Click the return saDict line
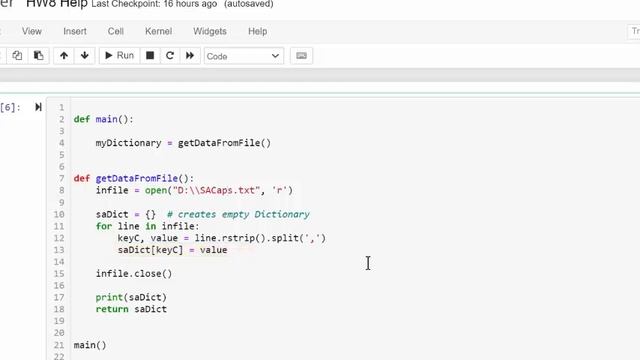The width and height of the screenshot is (640, 360). click(131, 309)
